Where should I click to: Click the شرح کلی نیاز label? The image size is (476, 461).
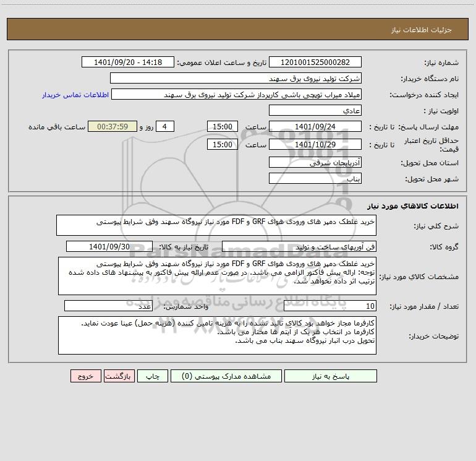(436, 226)
